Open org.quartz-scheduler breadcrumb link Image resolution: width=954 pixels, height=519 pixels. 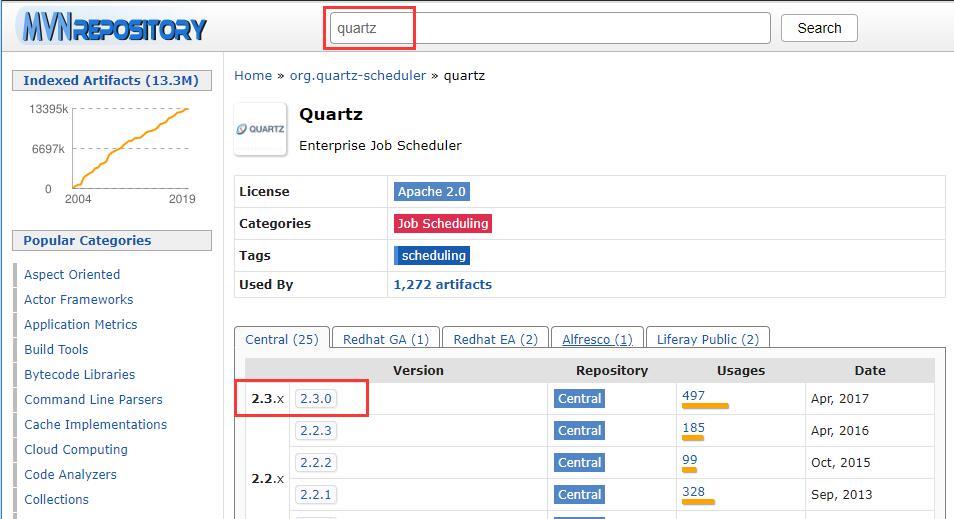click(358, 75)
